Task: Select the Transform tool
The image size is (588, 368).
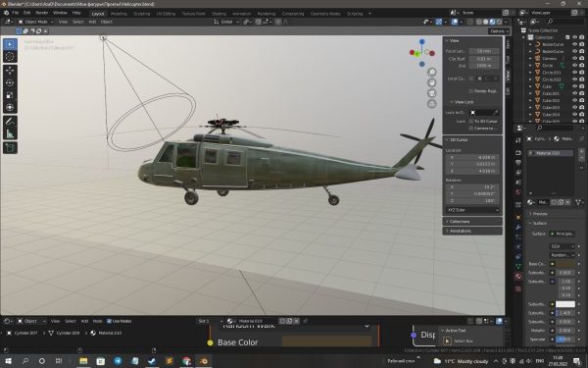Action: [10, 107]
